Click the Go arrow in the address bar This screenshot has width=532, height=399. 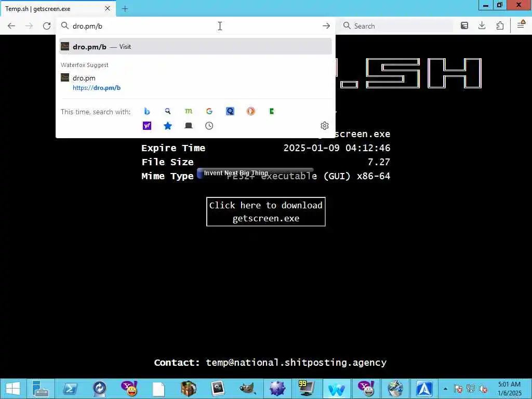point(326,26)
